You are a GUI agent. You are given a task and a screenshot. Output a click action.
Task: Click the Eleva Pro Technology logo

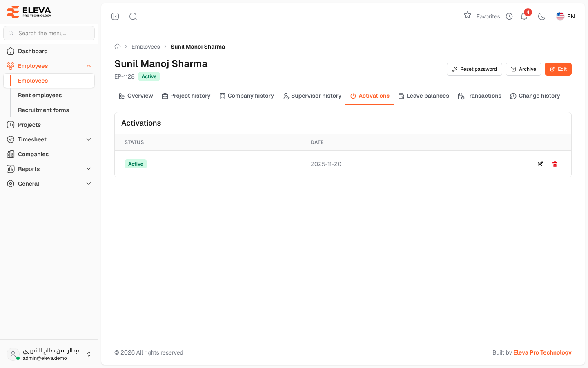[x=29, y=12]
